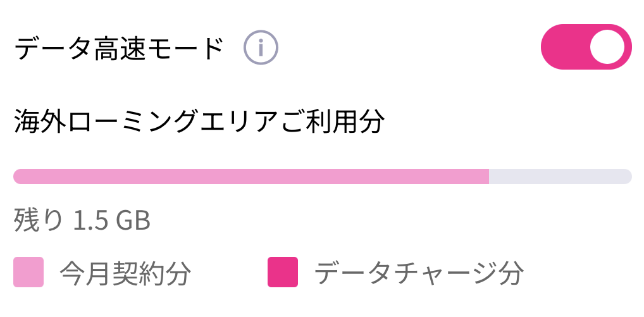The image size is (644, 317).
Task: Select the 海外ローミングエリアご利用分 heading
Action: [199, 122]
